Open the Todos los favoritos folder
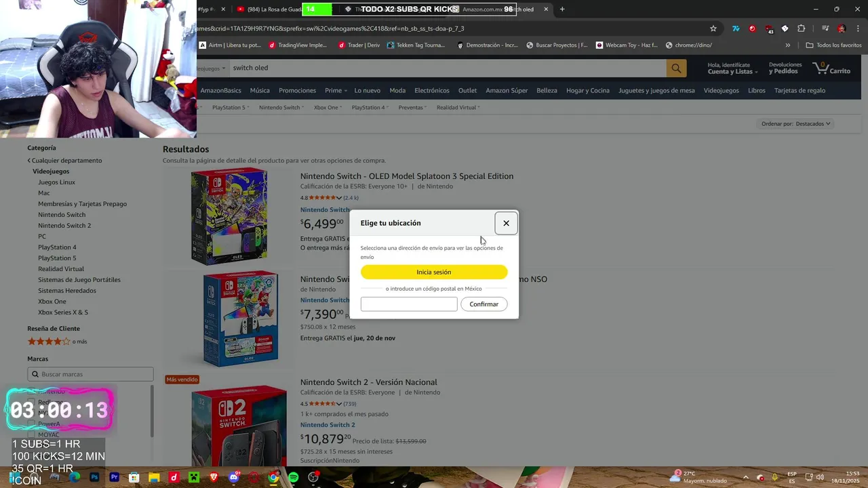This screenshot has width=868, height=488. (x=833, y=45)
